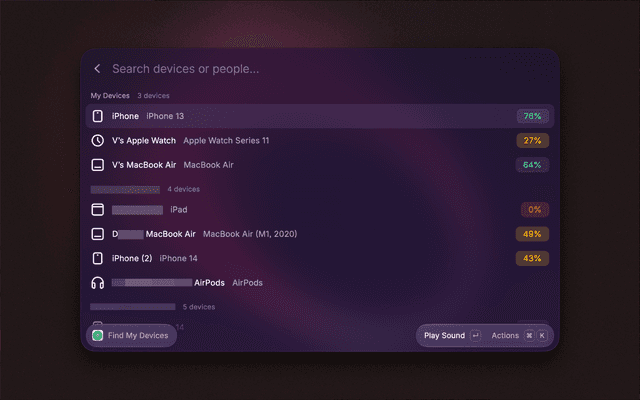Click the Return key hint icon
The height and width of the screenshot is (400, 640).
[x=476, y=336]
